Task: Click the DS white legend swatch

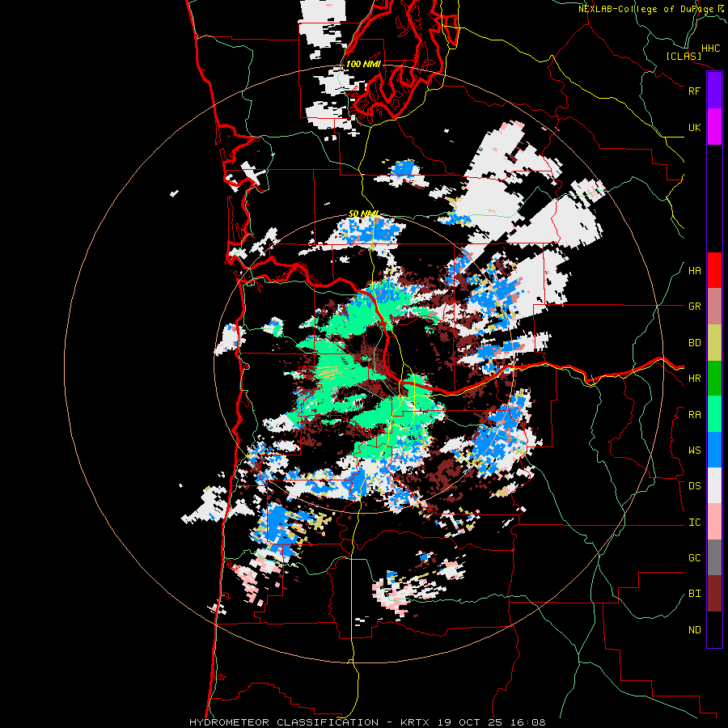Action: tap(714, 485)
